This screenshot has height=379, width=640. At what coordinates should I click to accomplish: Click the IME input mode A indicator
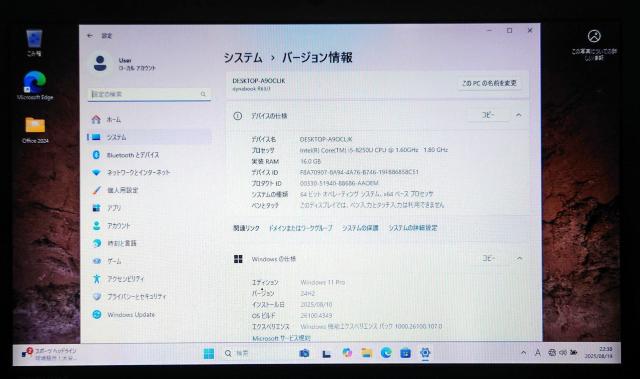click(538, 353)
